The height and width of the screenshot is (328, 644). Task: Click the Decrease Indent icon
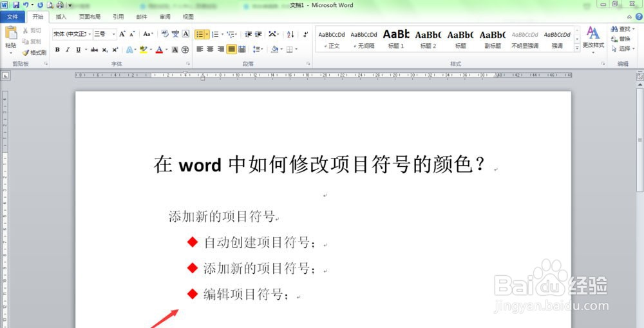tap(249, 34)
